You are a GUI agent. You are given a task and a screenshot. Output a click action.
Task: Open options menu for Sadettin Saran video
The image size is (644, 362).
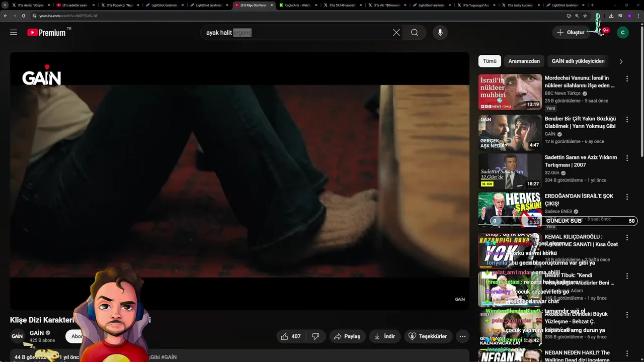[627, 158]
